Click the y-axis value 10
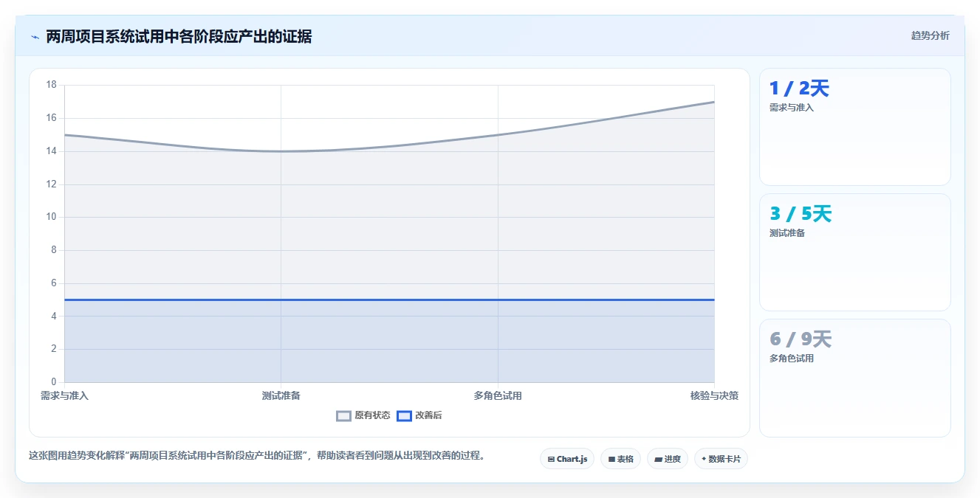Viewport: 980px width, 498px height. pyautogui.click(x=52, y=217)
